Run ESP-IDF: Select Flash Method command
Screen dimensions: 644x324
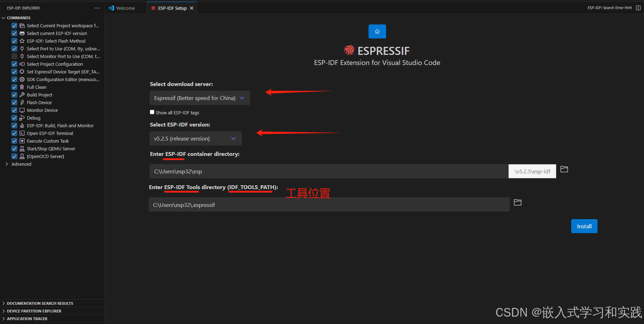tap(56, 41)
